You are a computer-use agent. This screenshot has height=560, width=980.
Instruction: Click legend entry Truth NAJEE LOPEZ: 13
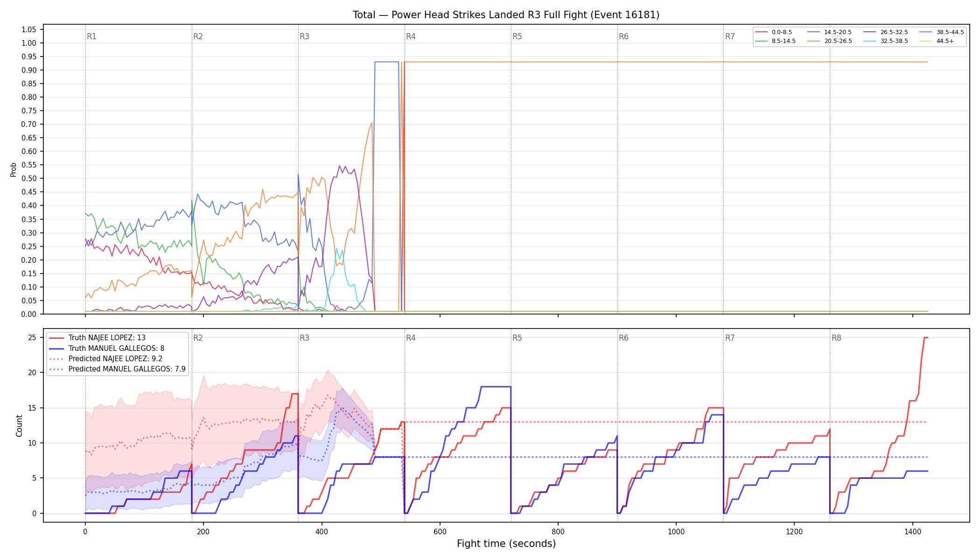coord(97,338)
